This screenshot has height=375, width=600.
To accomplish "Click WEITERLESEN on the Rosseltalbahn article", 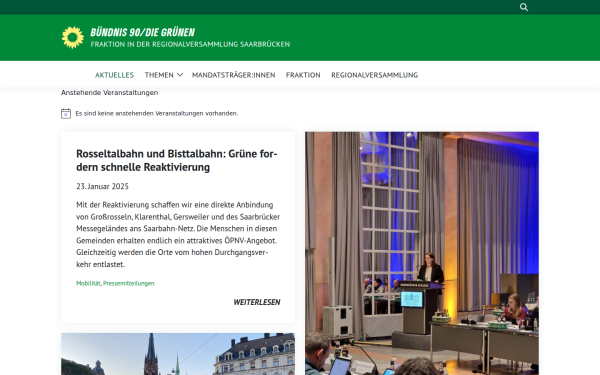I will tap(257, 302).
